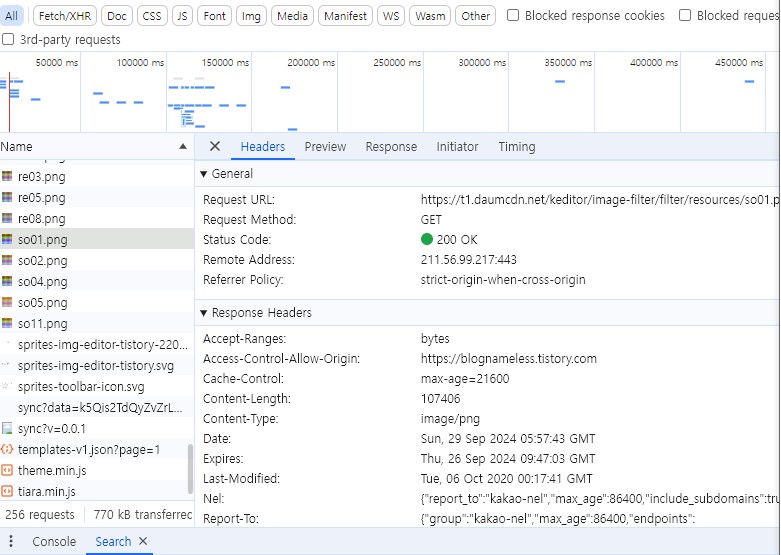Viewport: 781px width, 555px height.
Task: Filter by Wasm requests
Action: 430,16
